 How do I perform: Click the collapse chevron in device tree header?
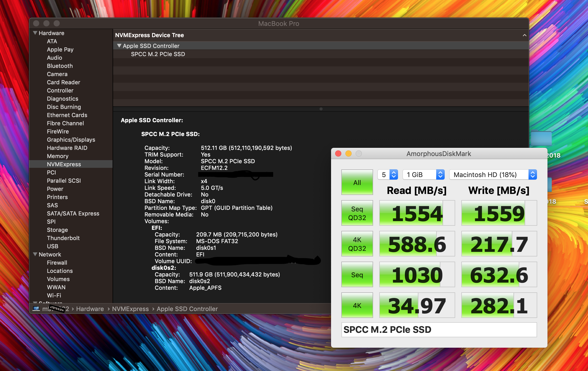[524, 35]
